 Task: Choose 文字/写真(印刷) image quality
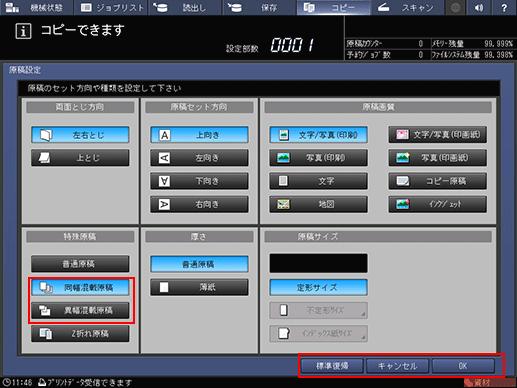pos(319,135)
